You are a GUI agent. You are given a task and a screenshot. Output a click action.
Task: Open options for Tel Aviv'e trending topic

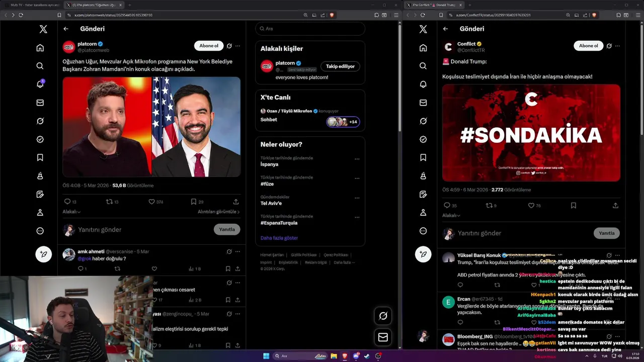point(357,198)
